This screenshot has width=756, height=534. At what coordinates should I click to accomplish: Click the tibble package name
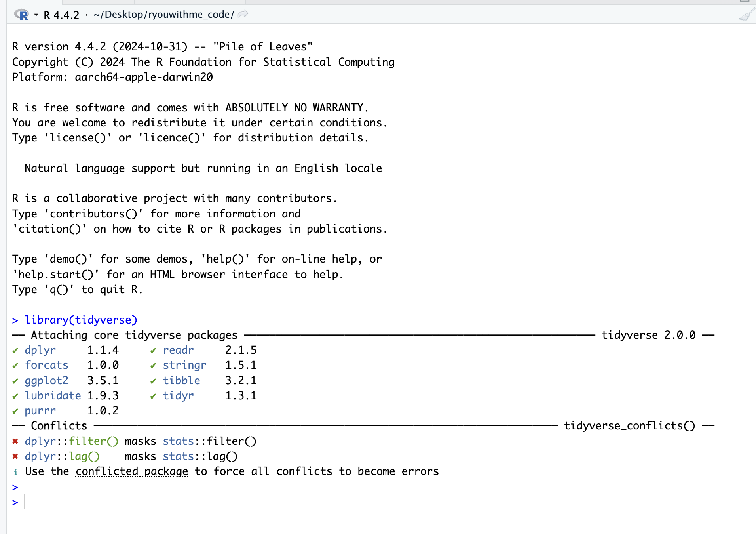pyautogui.click(x=182, y=380)
